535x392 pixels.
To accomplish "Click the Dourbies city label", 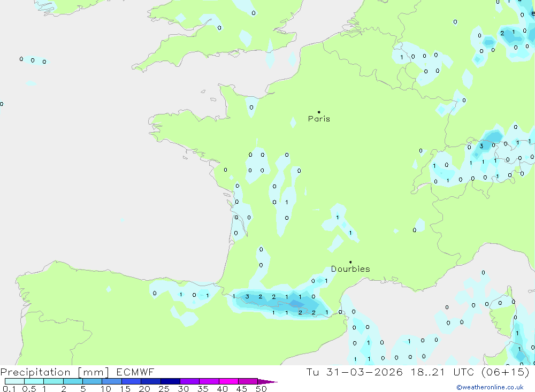I will coord(350,269).
